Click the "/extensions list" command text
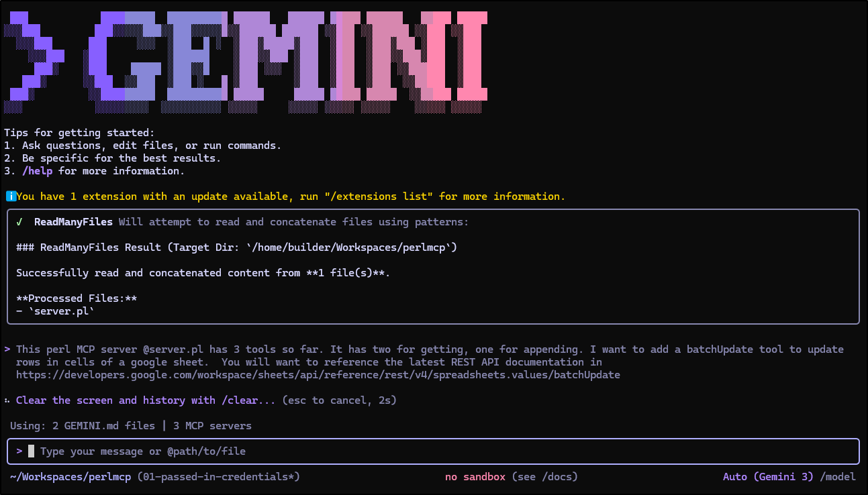This screenshot has width=868, height=495. (x=378, y=197)
